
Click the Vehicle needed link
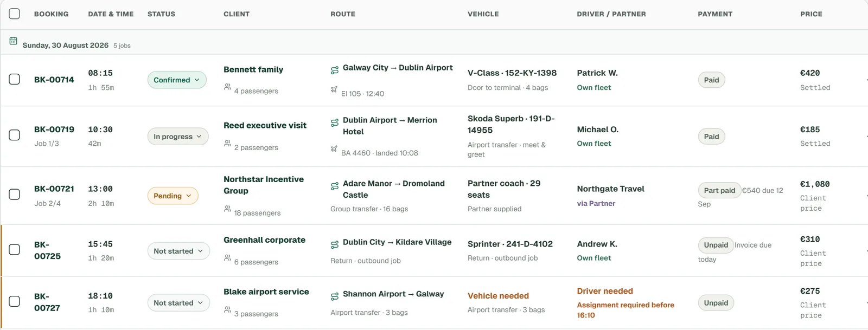(498, 296)
